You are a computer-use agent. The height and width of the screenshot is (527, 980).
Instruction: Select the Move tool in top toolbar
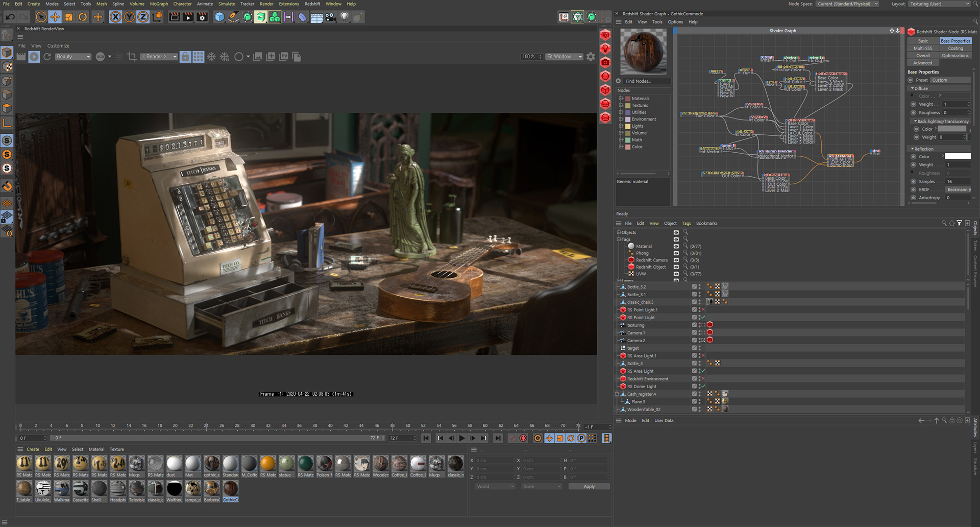(x=55, y=17)
